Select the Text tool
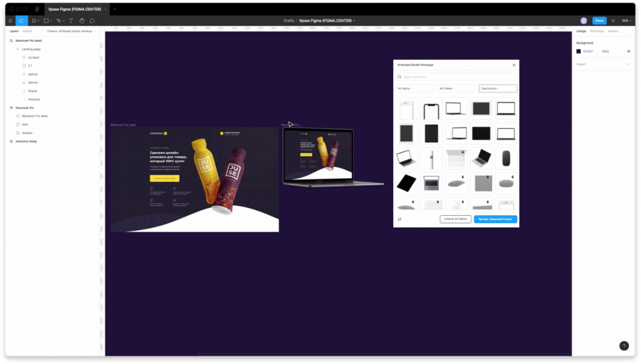This screenshot has width=641, height=364. (71, 21)
